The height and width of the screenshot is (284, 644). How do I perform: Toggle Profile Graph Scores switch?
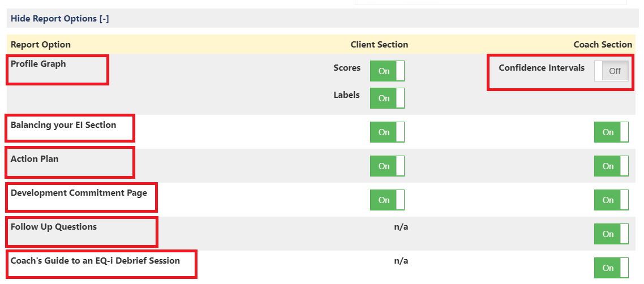(x=387, y=71)
